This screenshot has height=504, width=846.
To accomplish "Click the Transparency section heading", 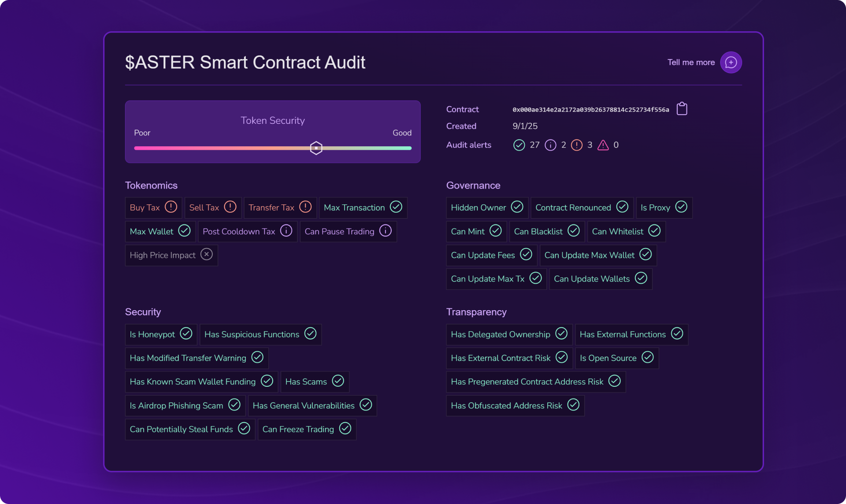I will (x=476, y=312).
